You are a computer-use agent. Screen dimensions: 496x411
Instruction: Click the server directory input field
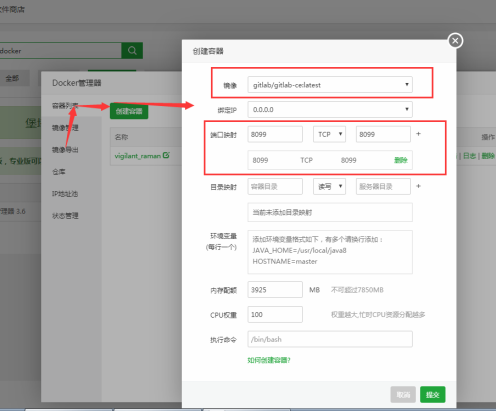pos(383,186)
